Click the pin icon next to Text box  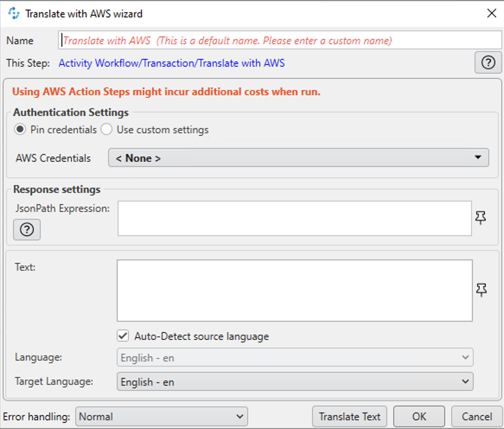(481, 290)
